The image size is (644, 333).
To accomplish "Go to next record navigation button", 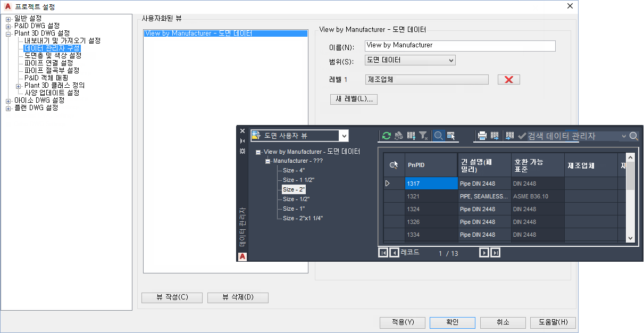I will [484, 253].
